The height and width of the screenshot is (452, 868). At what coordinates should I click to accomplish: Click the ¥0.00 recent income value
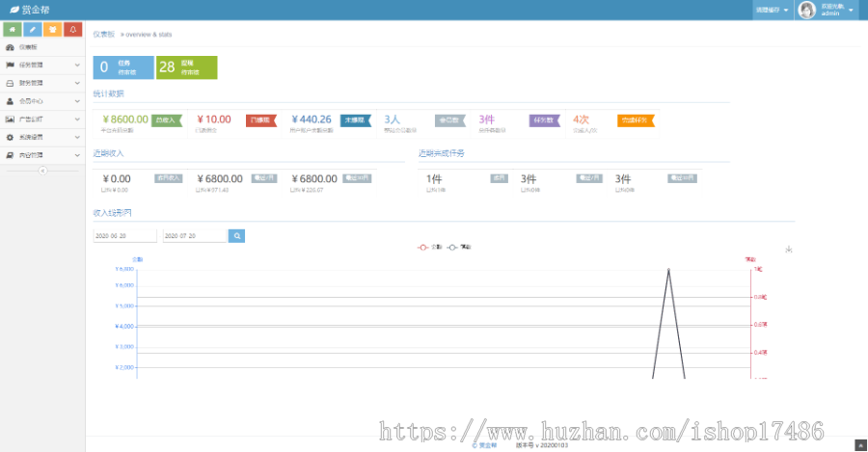[117, 178]
